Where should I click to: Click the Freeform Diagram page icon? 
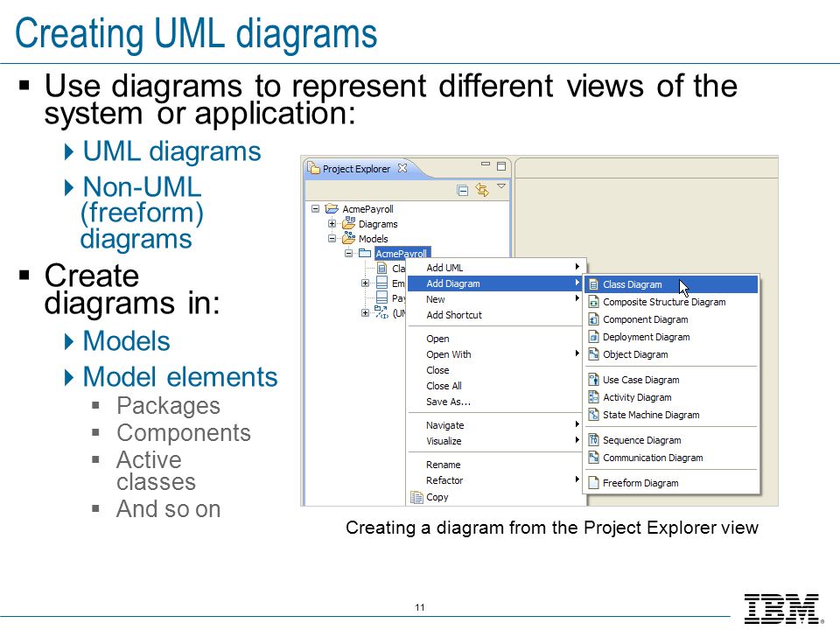coord(593,483)
